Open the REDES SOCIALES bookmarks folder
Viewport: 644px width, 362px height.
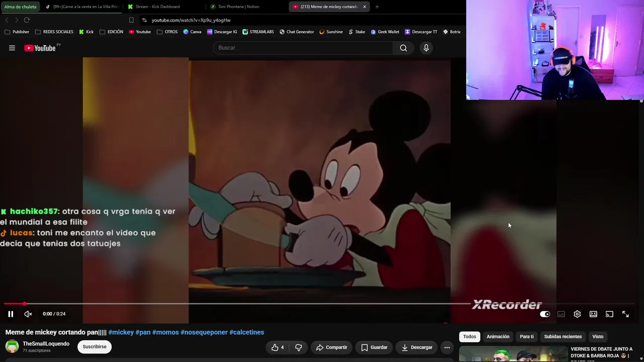click(x=54, y=32)
